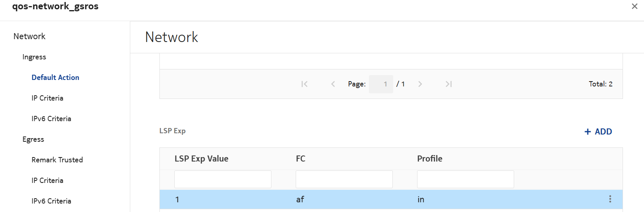Open IP Criteria under Ingress
The height and width of the screenshot is (212, 644).
(x=47, y=98)
